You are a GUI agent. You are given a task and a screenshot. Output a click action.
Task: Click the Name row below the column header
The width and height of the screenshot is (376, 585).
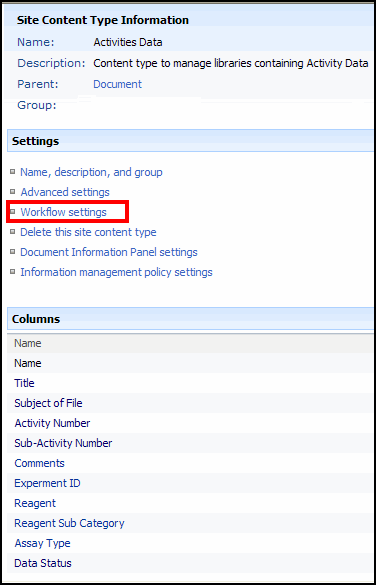tap(190, 363)
